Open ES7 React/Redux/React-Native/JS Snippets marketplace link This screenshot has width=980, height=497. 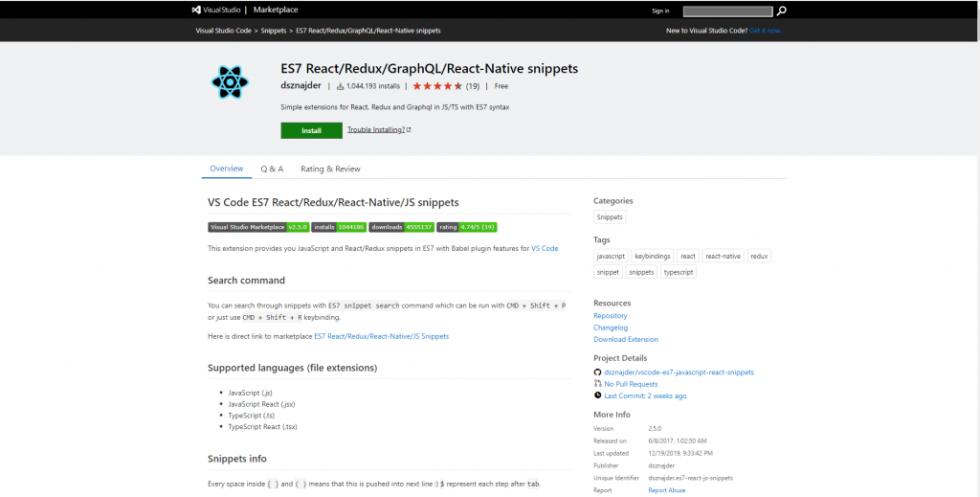pos(381,336)
